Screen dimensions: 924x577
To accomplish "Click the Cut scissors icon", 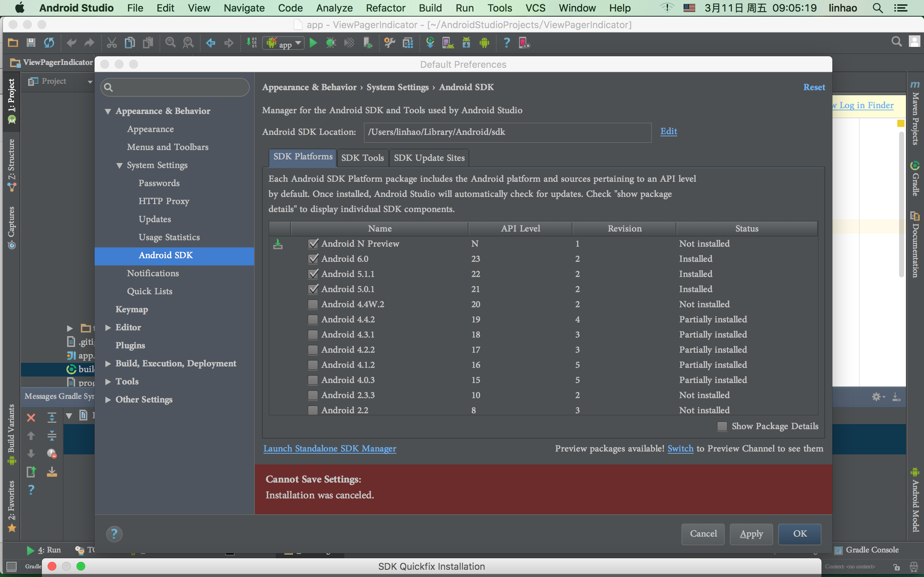I will (x=112, y=43).
